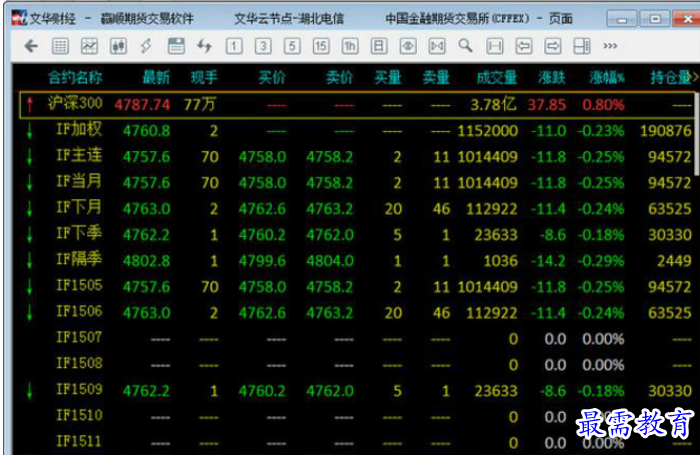The height and width of the screenshot is (455, 700).
Task: Sort by 买量 column header
Action: (x=388, y=78)
